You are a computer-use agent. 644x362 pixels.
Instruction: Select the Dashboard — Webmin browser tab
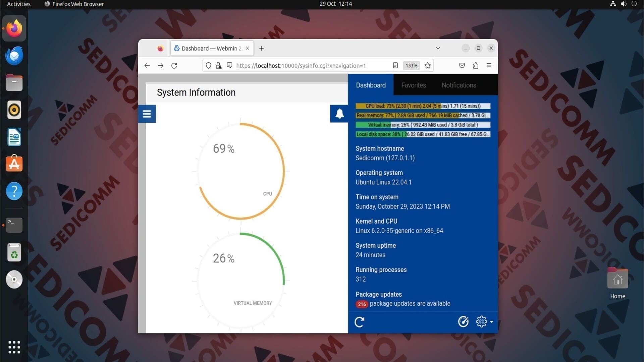click(212, 48)
